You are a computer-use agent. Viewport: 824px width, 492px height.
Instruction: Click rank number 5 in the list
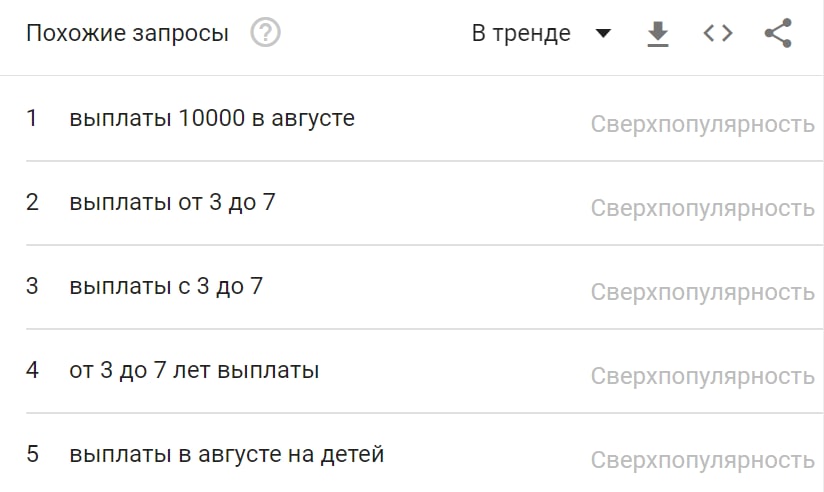(x=32, y=454)
